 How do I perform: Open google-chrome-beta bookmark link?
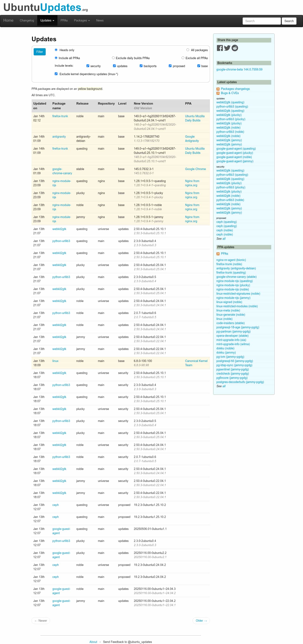click(239, 69)
